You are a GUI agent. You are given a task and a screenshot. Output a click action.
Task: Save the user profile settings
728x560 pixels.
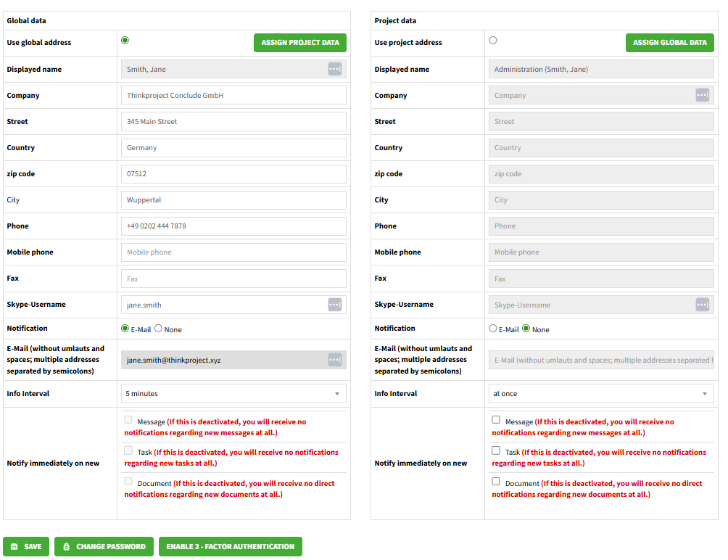[x=26, y=546]
